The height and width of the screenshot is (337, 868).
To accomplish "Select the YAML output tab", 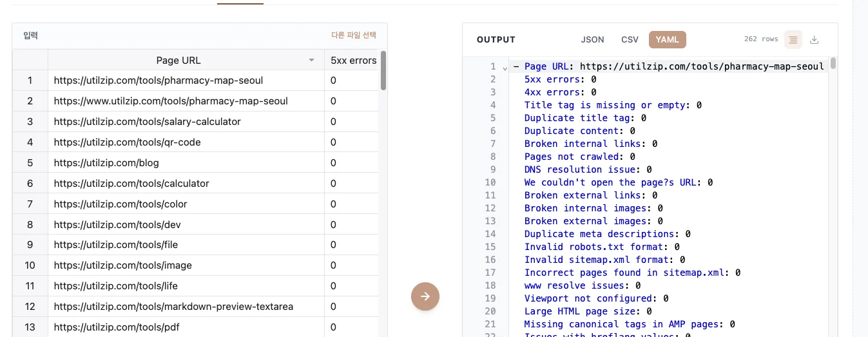I will coord(668,39).
